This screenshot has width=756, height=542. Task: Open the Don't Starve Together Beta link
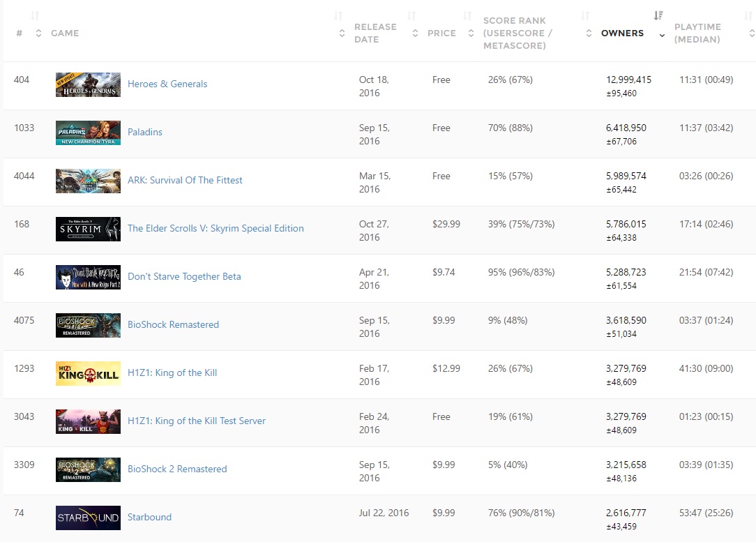click(x=184, y=276)
